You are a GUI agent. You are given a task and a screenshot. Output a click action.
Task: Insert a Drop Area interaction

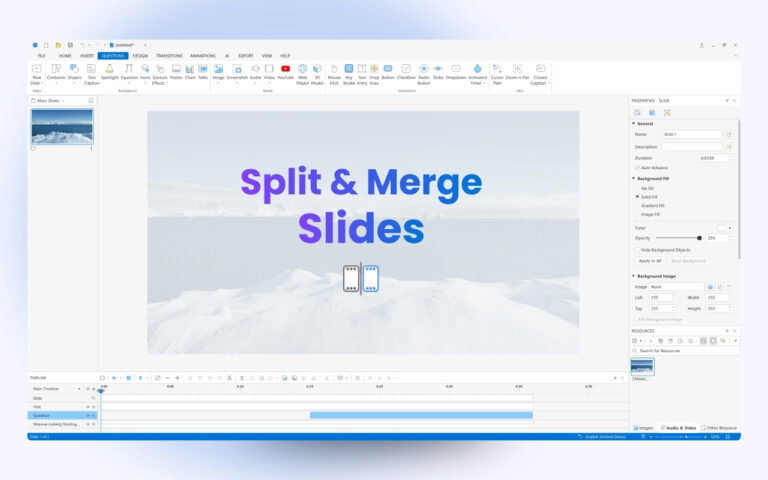[374, 74]
